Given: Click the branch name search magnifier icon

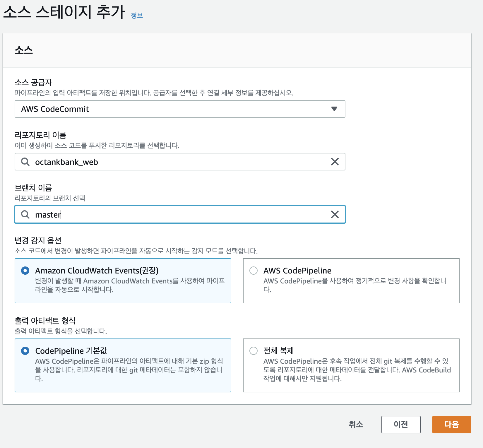Looking at the screenshot, I should tap(25, 214).
